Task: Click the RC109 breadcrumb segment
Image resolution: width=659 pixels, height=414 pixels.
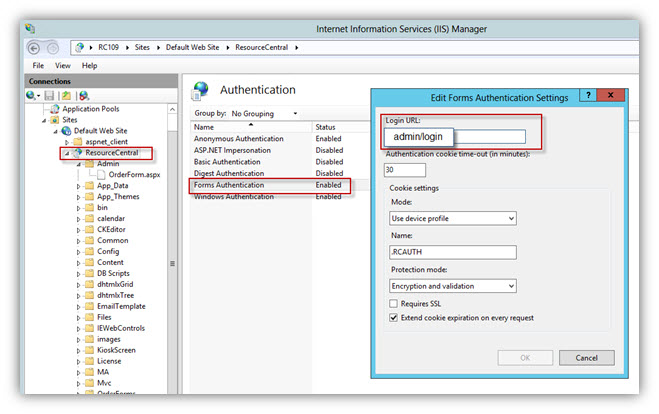Action: [x=108, y=47]
